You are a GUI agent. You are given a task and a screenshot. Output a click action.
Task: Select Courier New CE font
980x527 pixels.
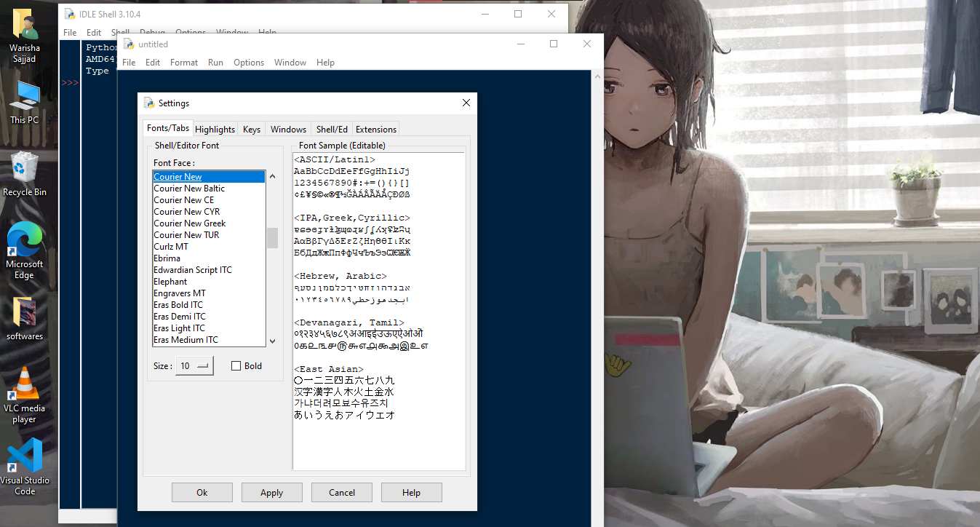210,200
